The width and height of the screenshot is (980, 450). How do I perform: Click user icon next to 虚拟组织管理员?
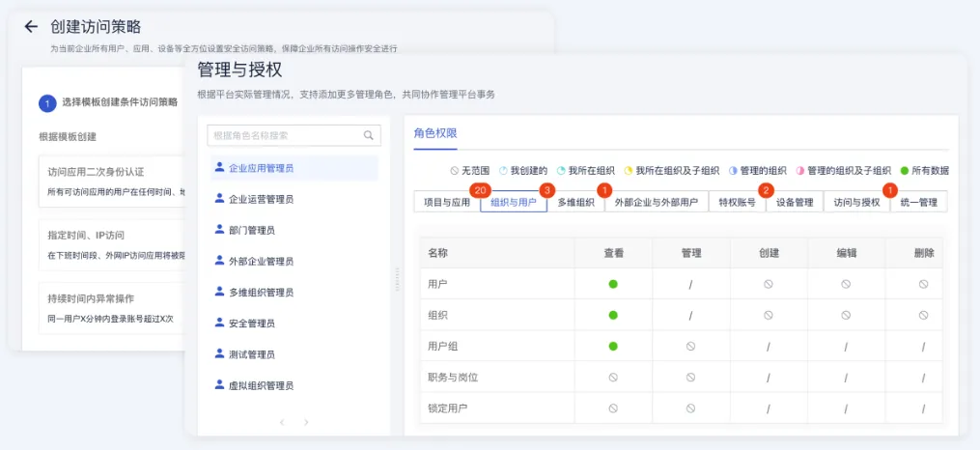(219, 385)
